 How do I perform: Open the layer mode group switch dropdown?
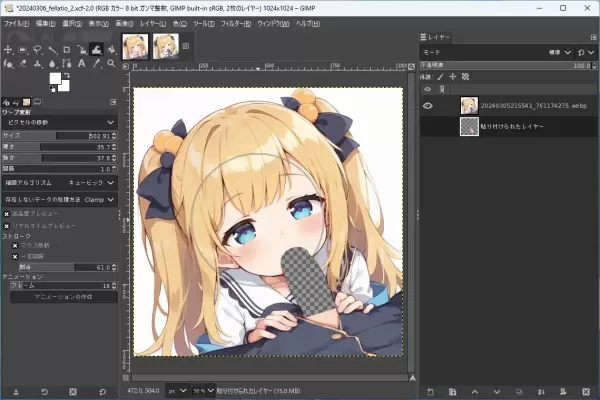click(x=586, y=52)
